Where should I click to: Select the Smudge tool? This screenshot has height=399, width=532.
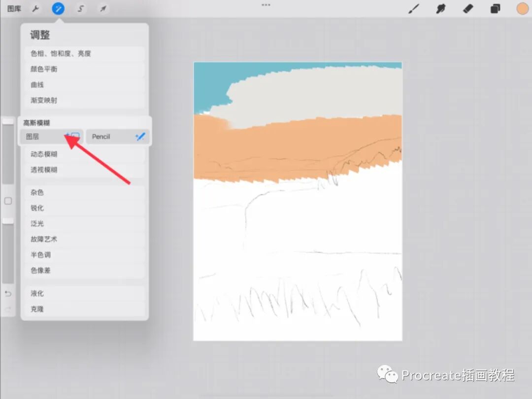tap(441, 8)
